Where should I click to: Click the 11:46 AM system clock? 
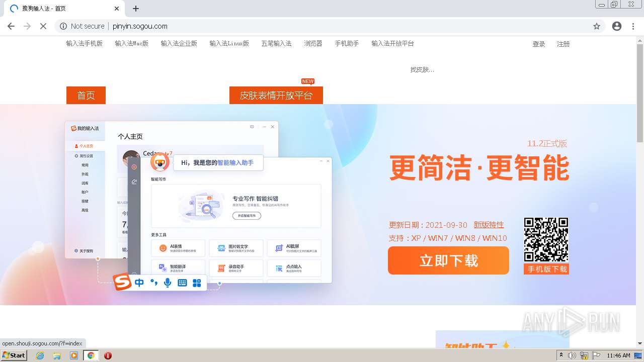pos(618,355)
